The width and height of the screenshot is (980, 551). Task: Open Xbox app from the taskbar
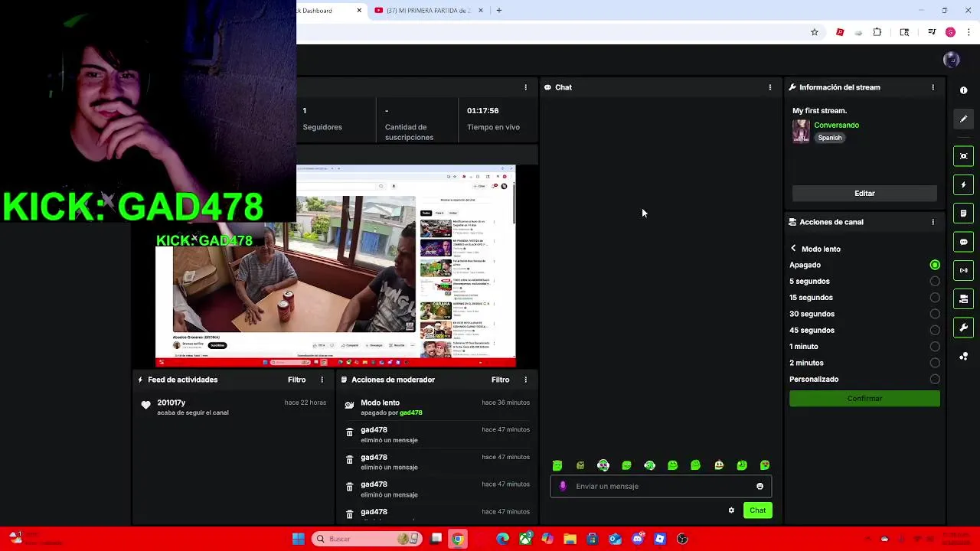coord(525,539)
